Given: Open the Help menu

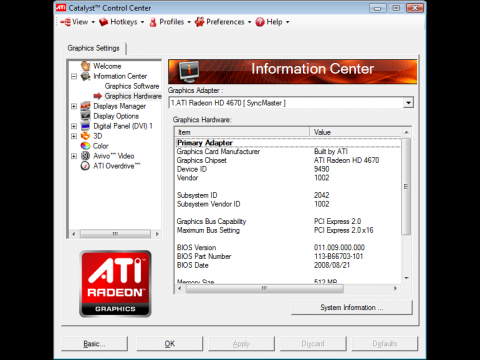Looking at the screenshot, I should click(272, 22).
